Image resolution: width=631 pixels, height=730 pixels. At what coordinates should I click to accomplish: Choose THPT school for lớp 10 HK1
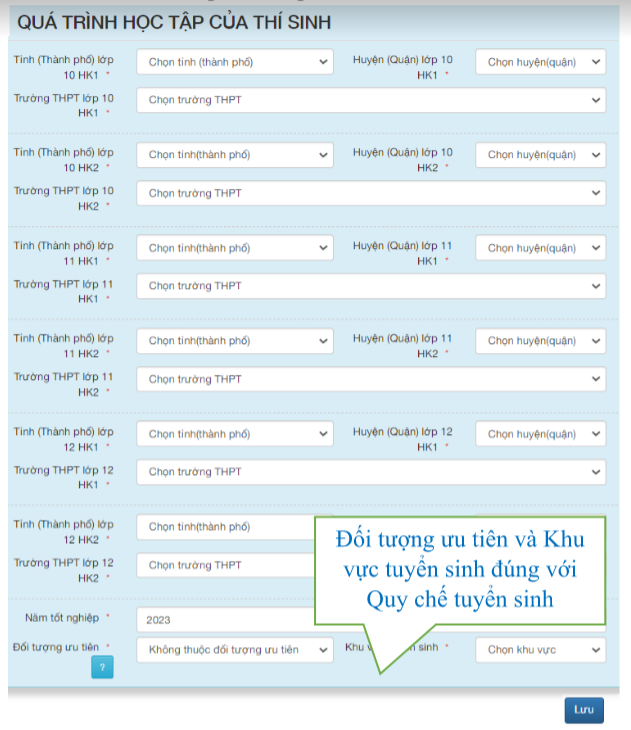[371, 100]
